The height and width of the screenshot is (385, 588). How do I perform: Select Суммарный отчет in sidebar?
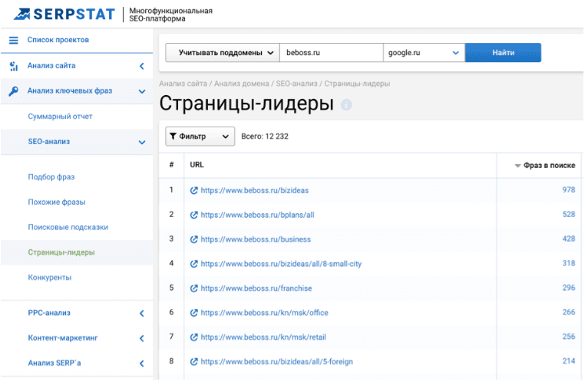60,117
